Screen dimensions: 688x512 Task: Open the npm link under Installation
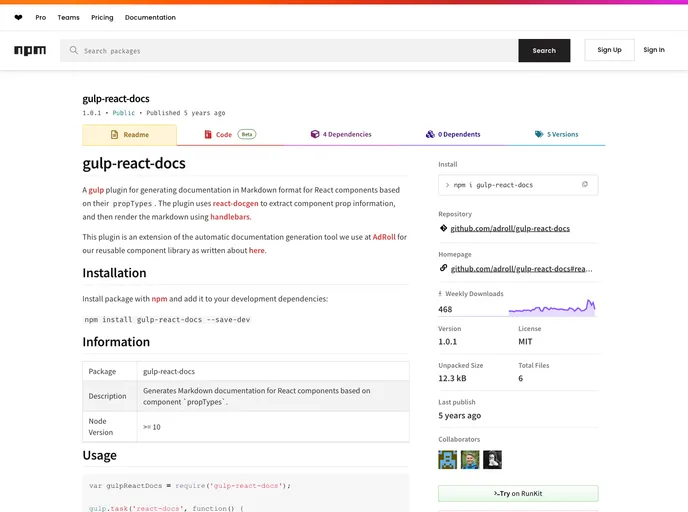[x=159, y=299]
